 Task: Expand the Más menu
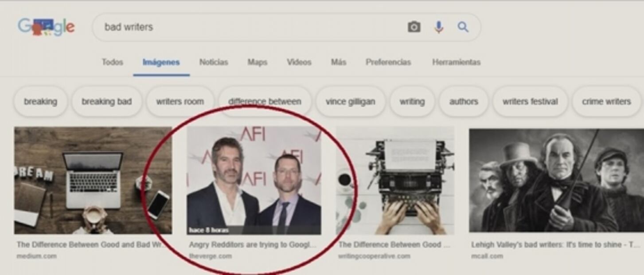coord(338,62)
